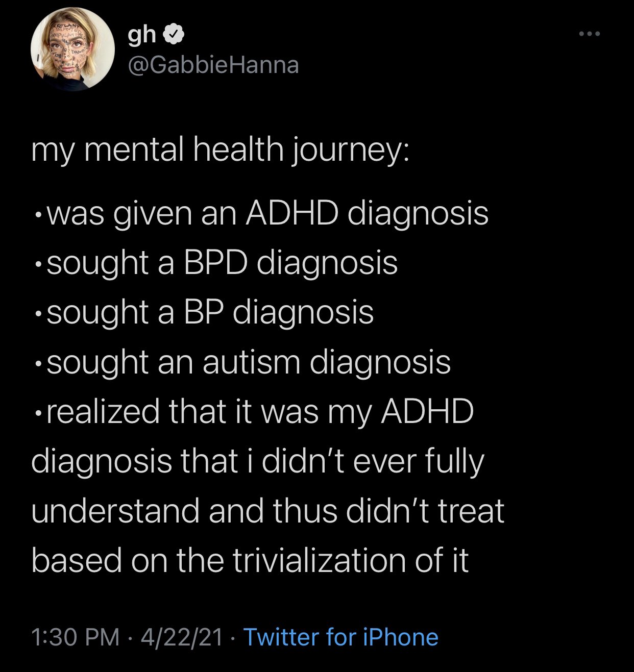Image resolution: width=634 pixels, height=672 pixels.
Task: Click the 'was given an ADHD diagnosis' line
Action: tap(260, 213)
